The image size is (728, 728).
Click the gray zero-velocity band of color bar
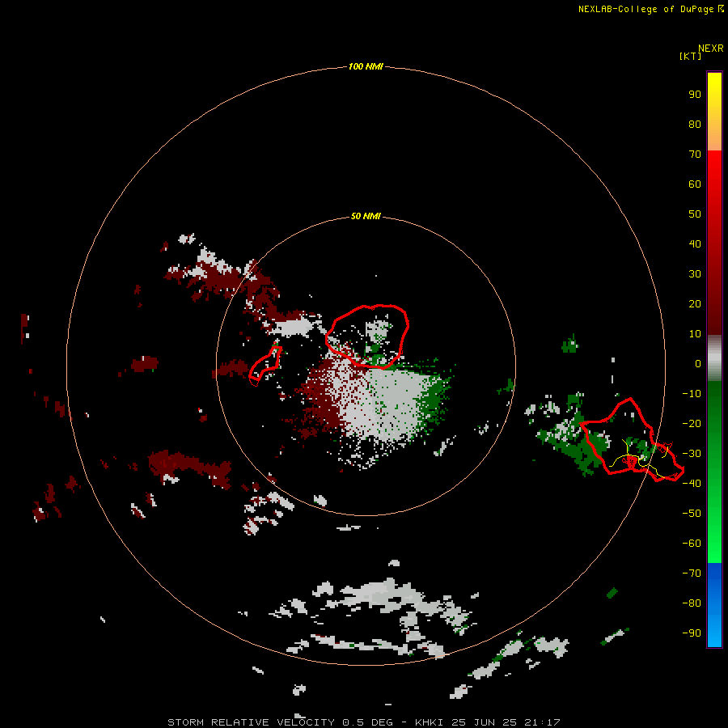click(x=714, y=358)
